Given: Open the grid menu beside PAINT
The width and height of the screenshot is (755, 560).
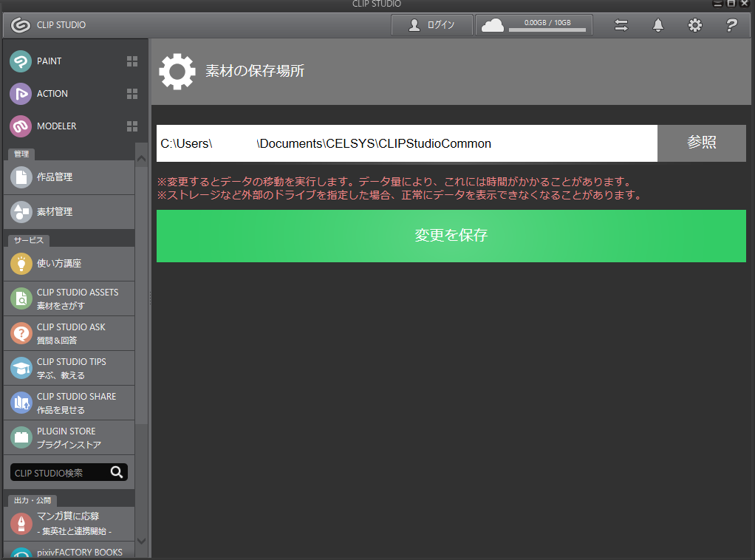Looking at the screenshot, I should coord(132,61).
